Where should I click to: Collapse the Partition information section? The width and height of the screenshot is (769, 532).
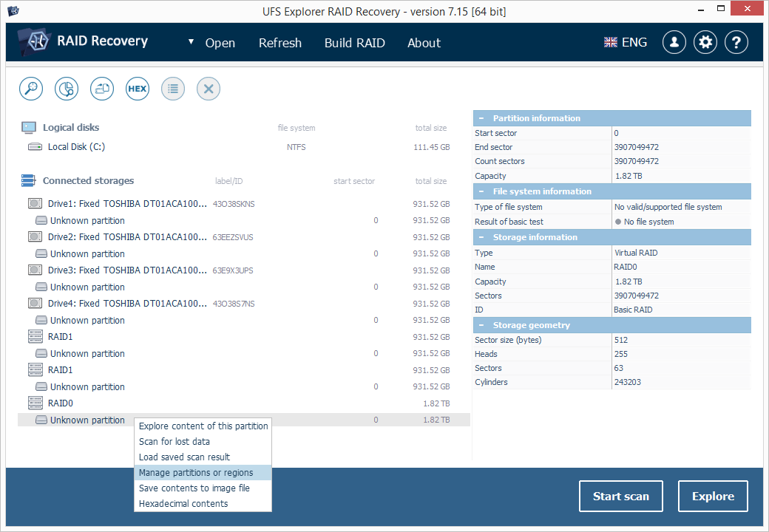coord(481,118)
